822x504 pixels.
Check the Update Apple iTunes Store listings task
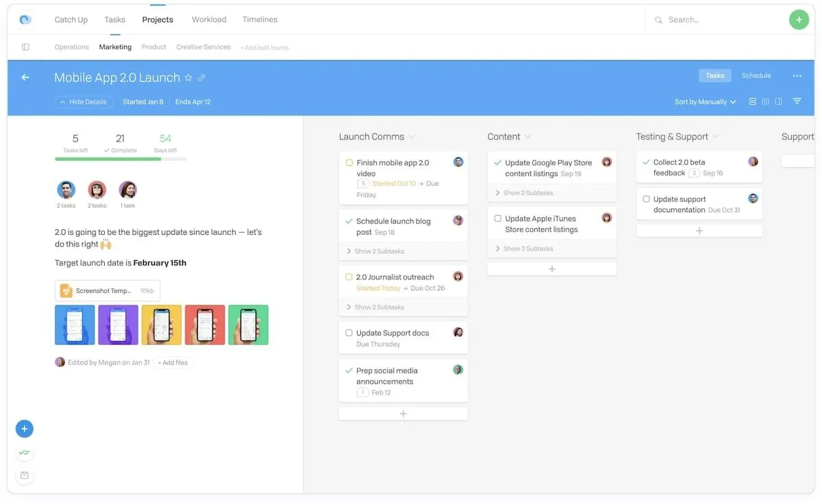498,218
